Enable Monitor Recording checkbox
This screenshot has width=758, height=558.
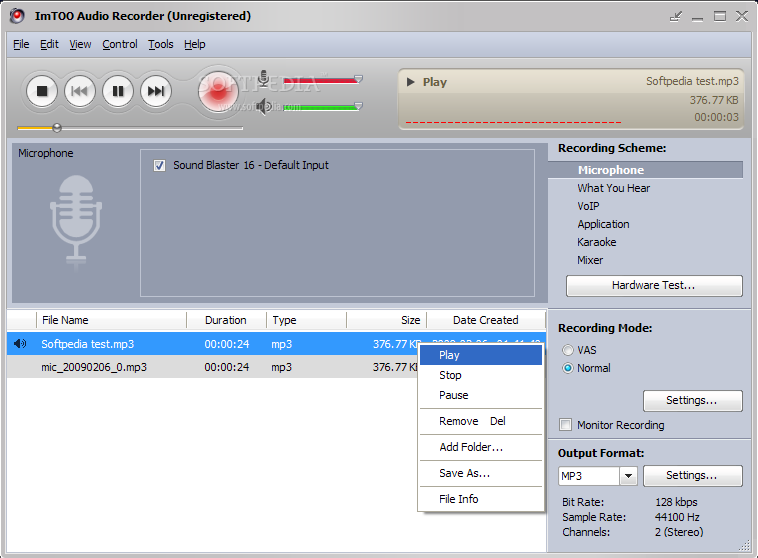(x=565, y=425)
